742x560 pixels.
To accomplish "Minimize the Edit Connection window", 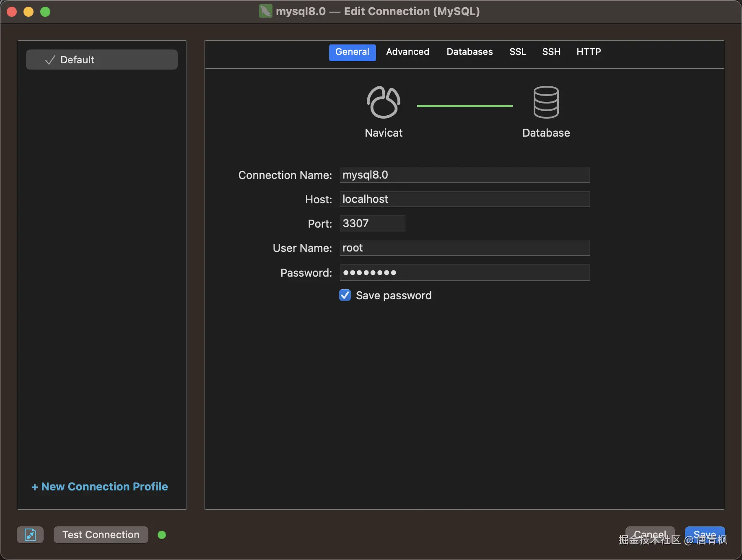I will [29, 12].
